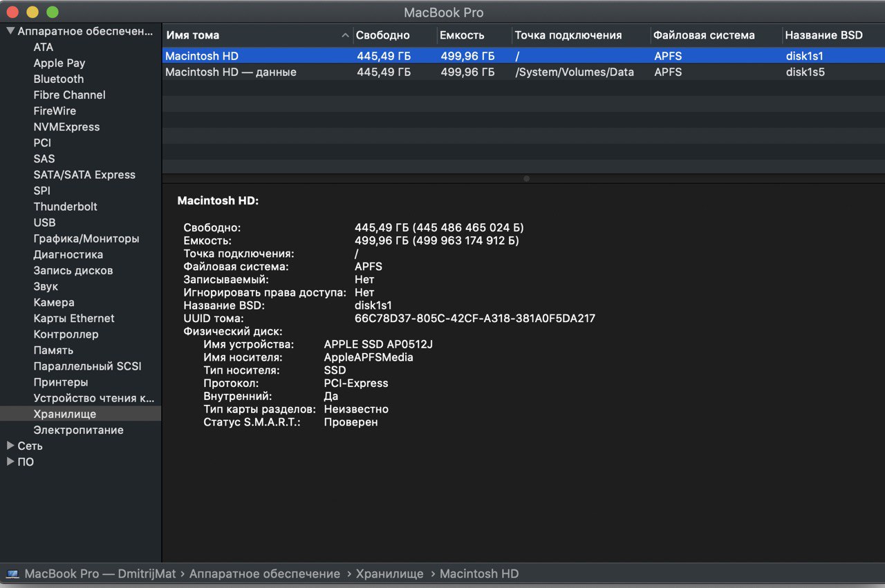The height and width of the screenshot is (588, 885).
Task: Collapse the Аппаратное обеспечение tree section
Action: [x=10, y=31]
